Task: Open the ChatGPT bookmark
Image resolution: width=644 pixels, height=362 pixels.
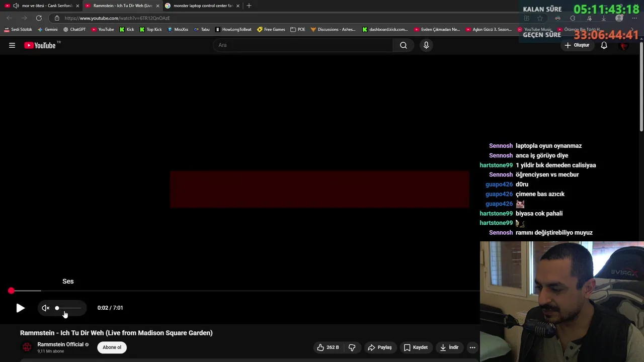Action: point(74,29)
